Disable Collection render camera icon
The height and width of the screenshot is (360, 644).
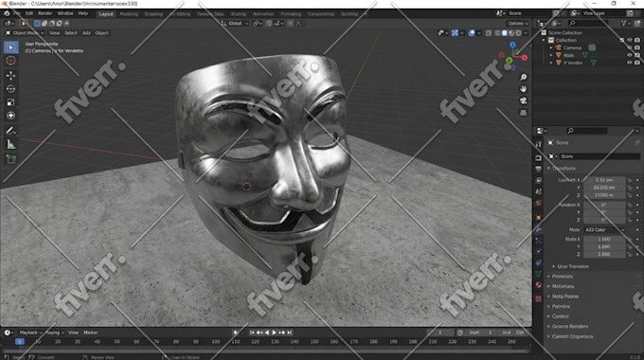pyautogui.click(x=637, y=41)
